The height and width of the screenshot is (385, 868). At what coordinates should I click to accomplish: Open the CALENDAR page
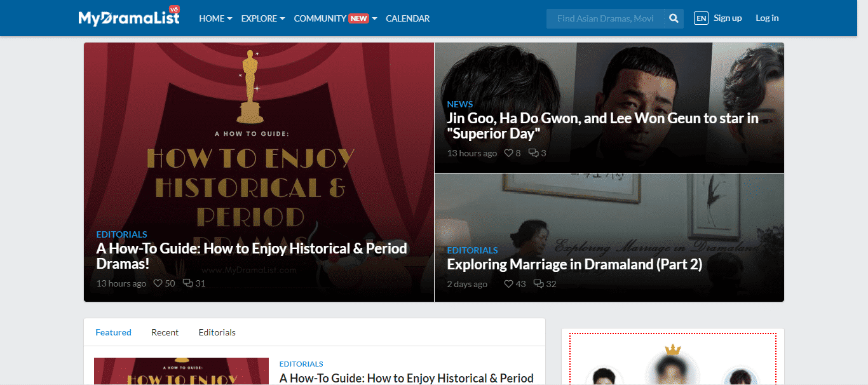pos(408,18)
